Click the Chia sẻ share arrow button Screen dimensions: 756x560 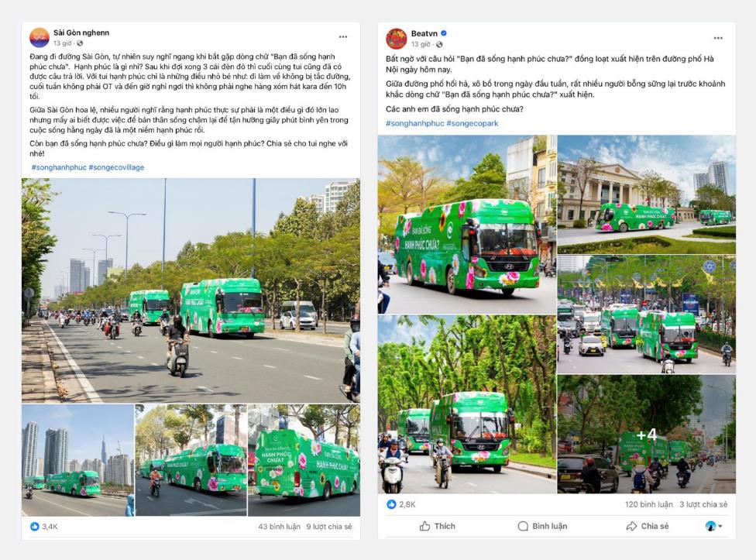648,526
